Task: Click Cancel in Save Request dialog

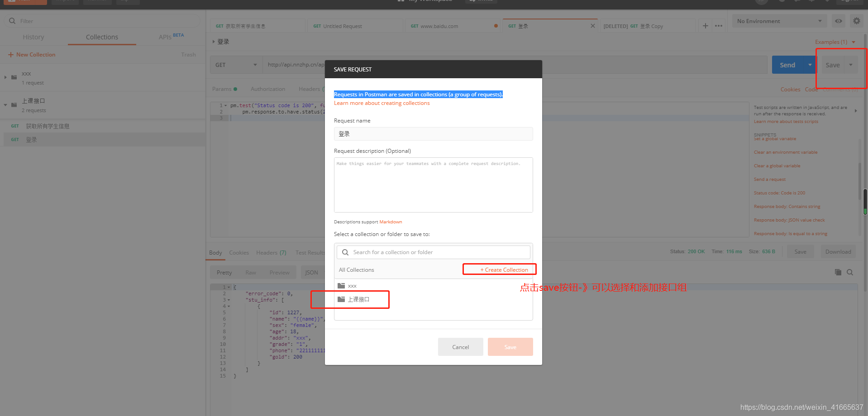Action: click(x=461, y=347)
